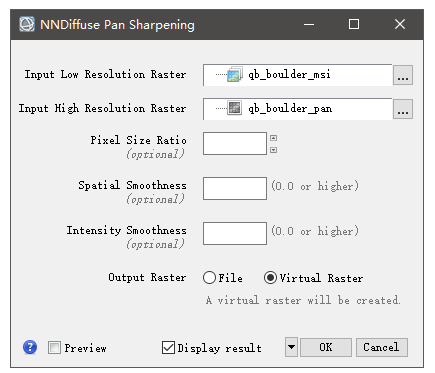Select the qb_boulder_pan raster entry

298,109
